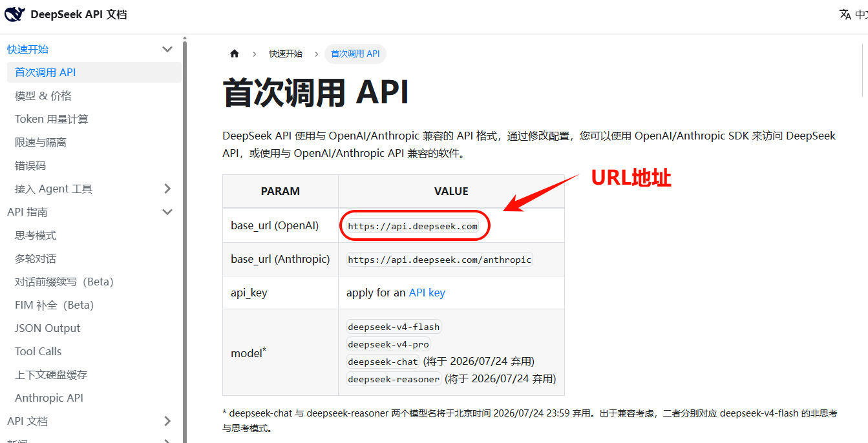Follow the API key hyperlink

[x=427, y=293]
